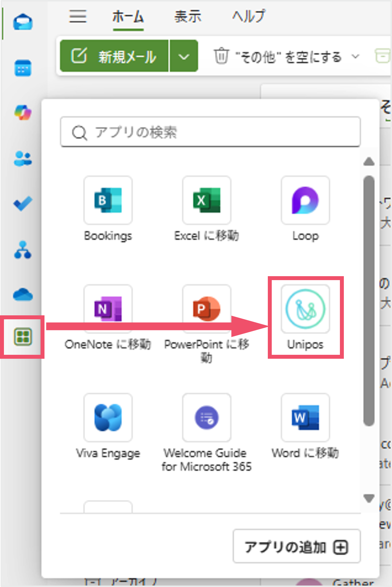Switch to the 表示 tab
Screen dimensions: 392x587
coord(188,16)
